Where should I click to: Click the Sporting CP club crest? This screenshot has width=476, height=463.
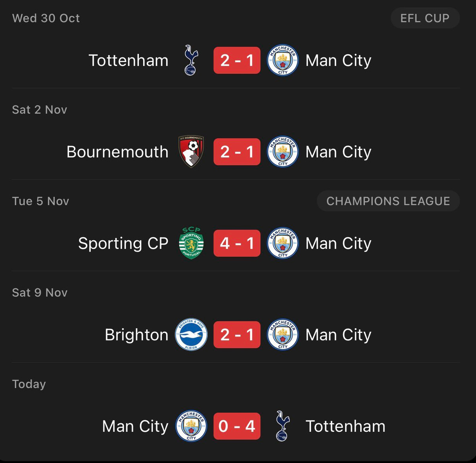191,243
